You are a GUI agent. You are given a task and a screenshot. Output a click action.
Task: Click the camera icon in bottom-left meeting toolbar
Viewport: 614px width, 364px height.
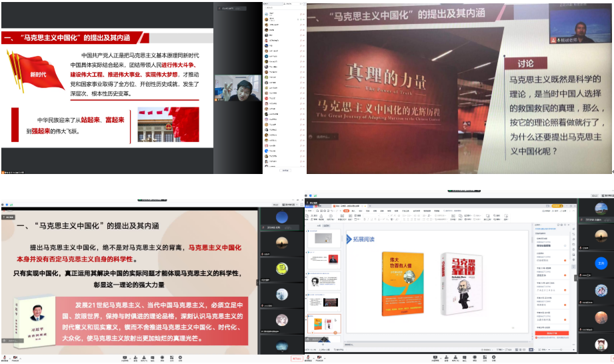point(15,357)
